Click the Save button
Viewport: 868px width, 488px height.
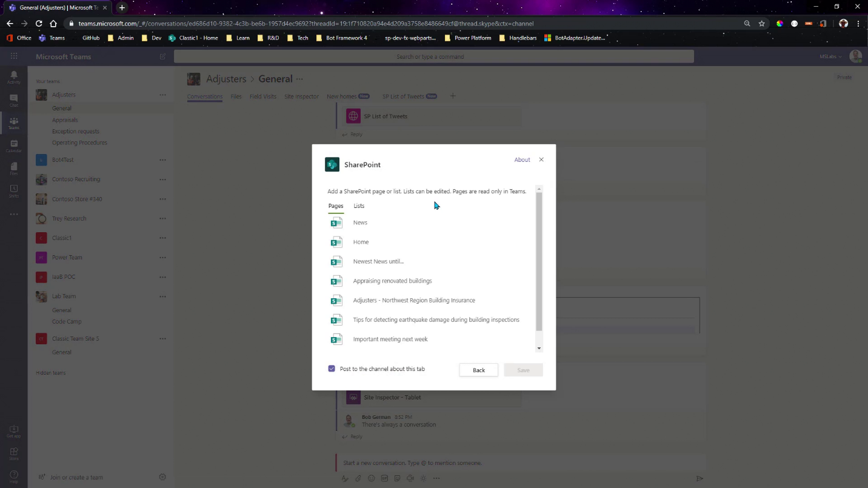(523, 370)
